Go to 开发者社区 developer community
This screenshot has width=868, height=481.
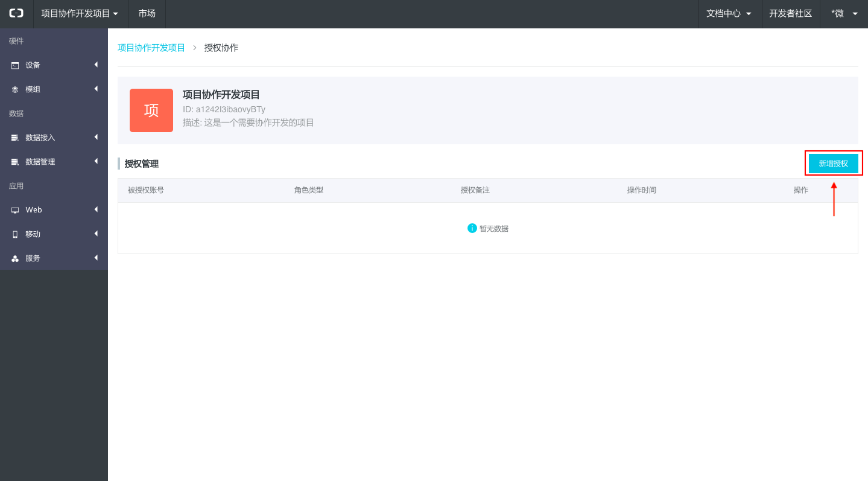point(790,13)
